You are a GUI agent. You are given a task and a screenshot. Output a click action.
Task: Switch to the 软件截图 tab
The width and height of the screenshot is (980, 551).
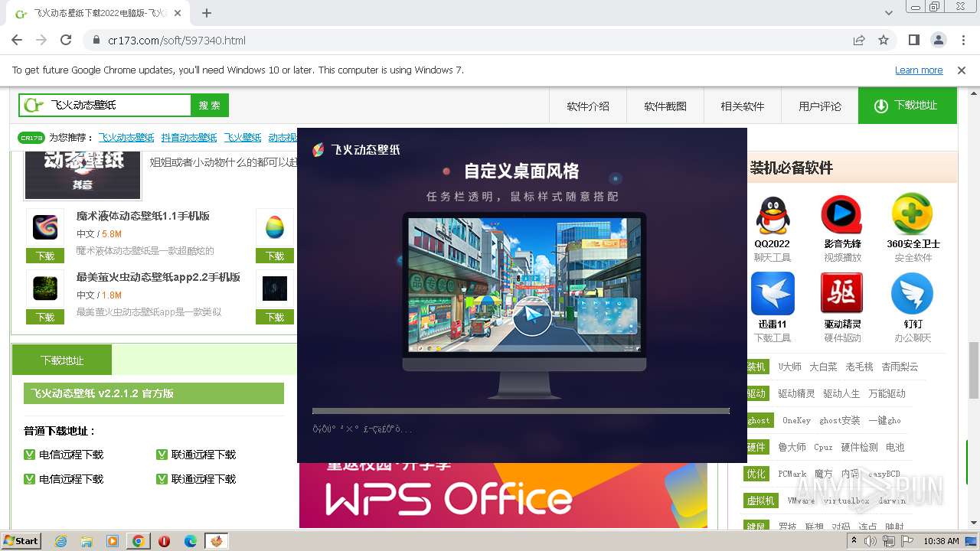click(x=665, y=106)
